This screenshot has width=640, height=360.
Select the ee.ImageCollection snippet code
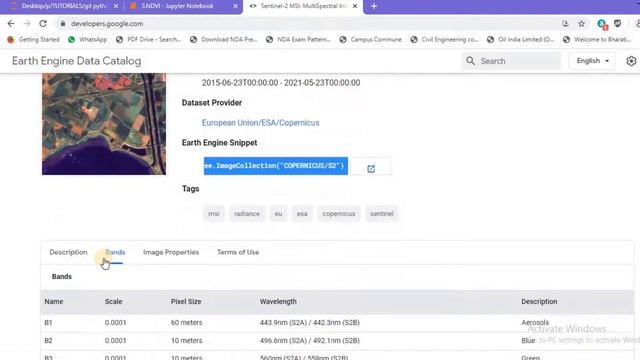click(276, 166)
